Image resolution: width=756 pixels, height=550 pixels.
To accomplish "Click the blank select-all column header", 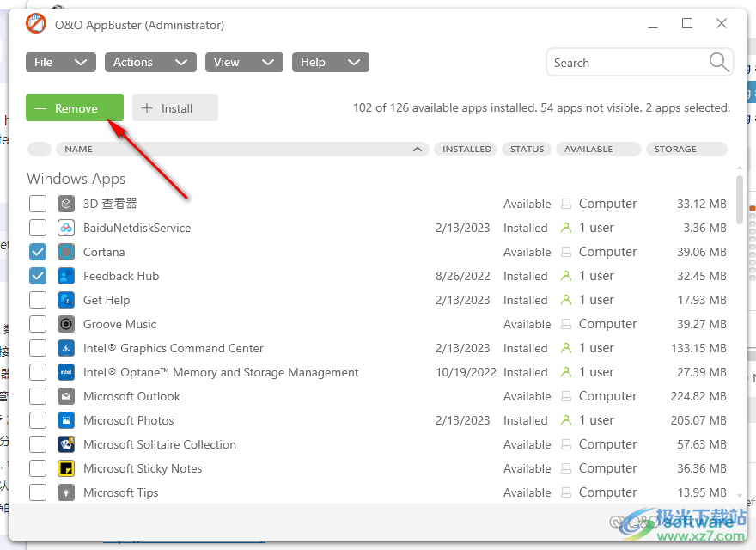I will [40, 149].
